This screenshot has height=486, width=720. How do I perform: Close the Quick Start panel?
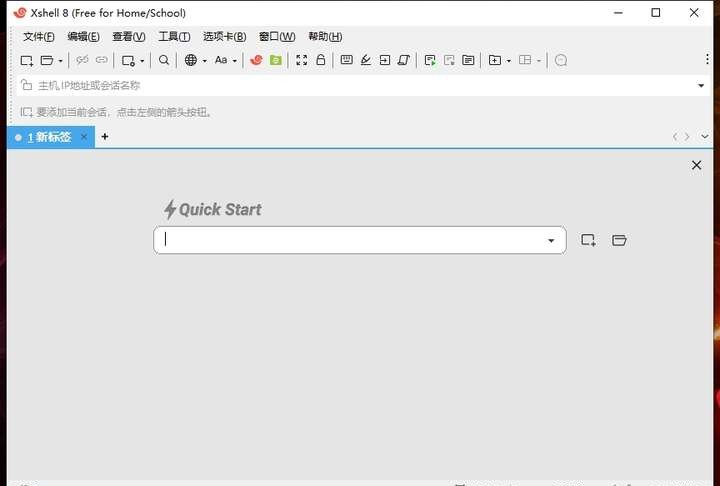(x=696, y=165)
